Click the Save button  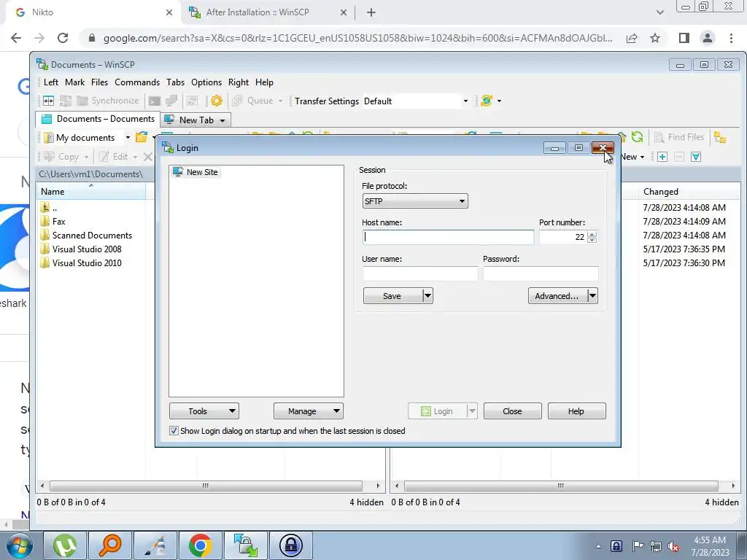(x=392, y=296)
